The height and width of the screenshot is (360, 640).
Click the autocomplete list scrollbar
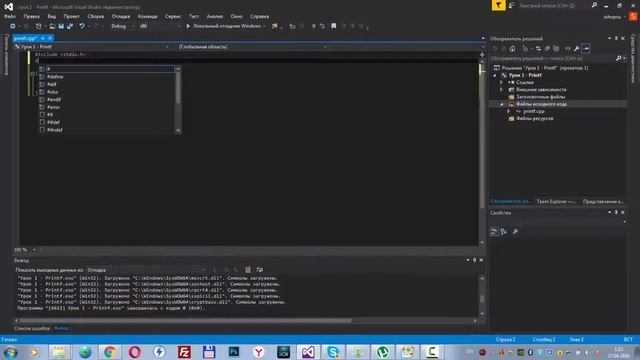pyautogui.click(x=178, y=100)
